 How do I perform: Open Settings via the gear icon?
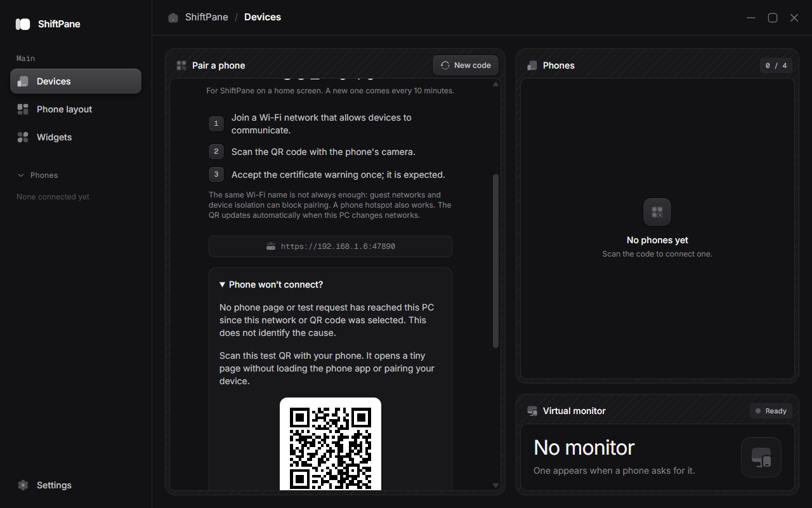point(23,485)
